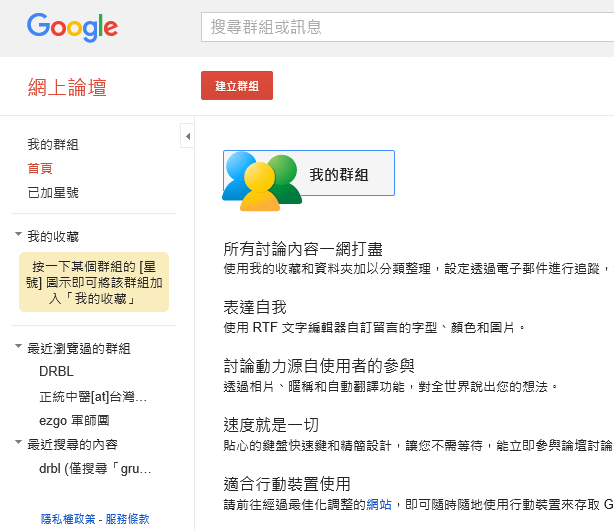This screenshot has width=614, height=531.
Task: Collapse the 最近瀏覽過的群組 section triangle
Action: (18, 346)
